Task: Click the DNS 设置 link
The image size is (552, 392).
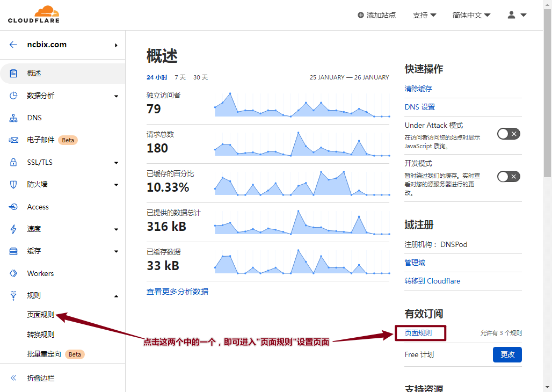Action: pos(419,107)
